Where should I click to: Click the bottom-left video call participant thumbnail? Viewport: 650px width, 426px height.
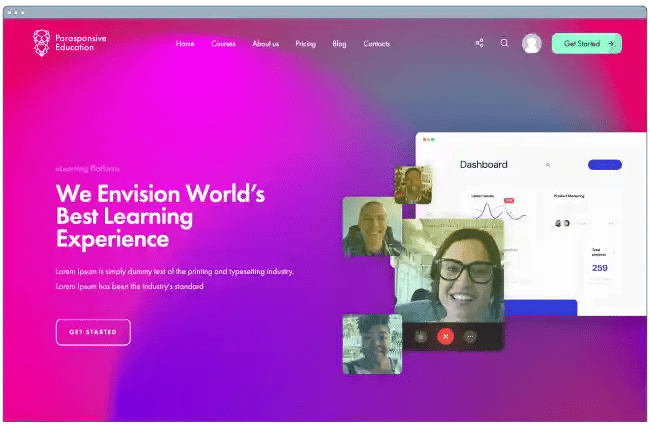point(371,344)
